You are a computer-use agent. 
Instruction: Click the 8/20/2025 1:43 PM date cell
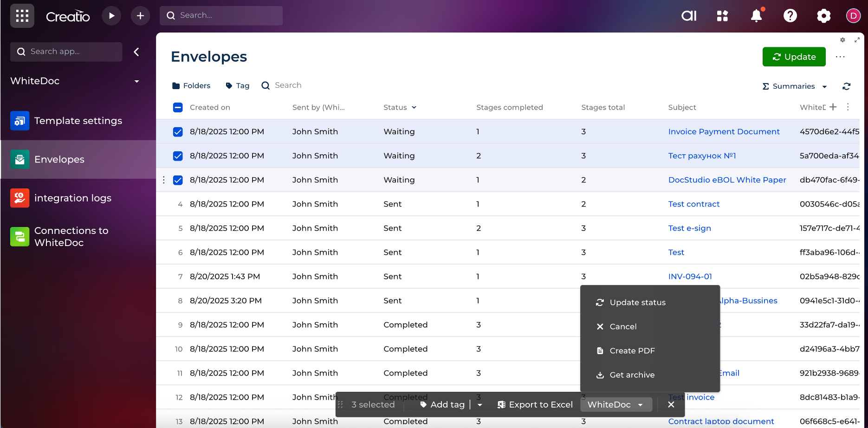tap(225, 276)
